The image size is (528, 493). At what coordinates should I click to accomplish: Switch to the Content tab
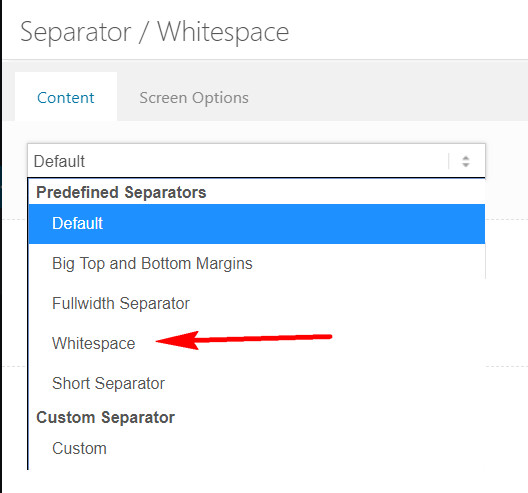click(x=66, y=98)
